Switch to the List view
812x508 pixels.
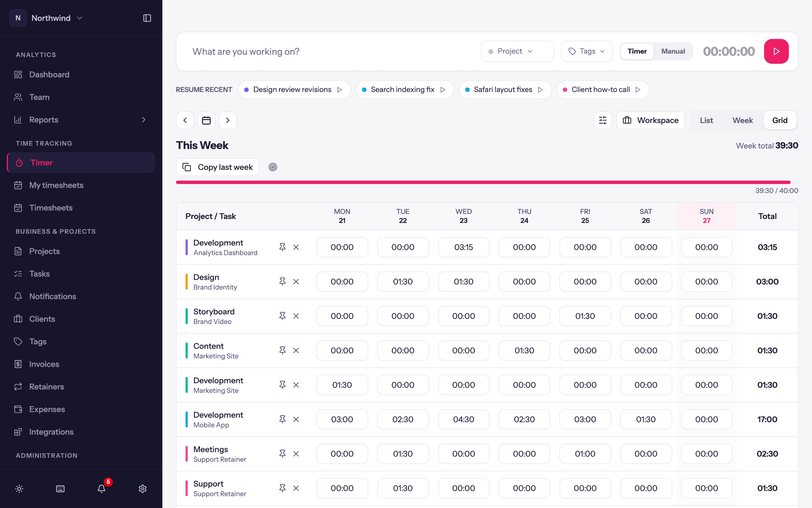coord(706,120)
